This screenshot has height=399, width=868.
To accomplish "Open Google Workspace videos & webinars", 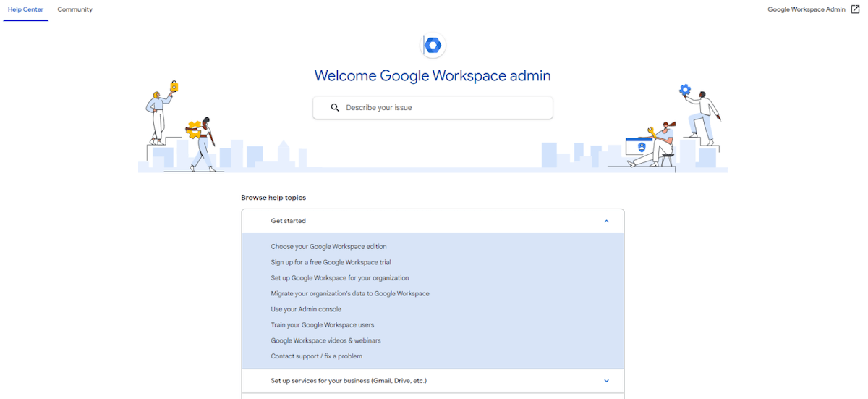I will [x=325, y=340].
